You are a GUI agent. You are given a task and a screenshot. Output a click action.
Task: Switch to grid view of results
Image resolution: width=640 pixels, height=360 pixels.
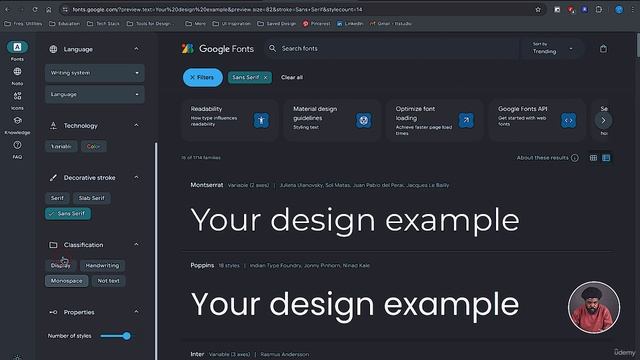coord(593,158)
